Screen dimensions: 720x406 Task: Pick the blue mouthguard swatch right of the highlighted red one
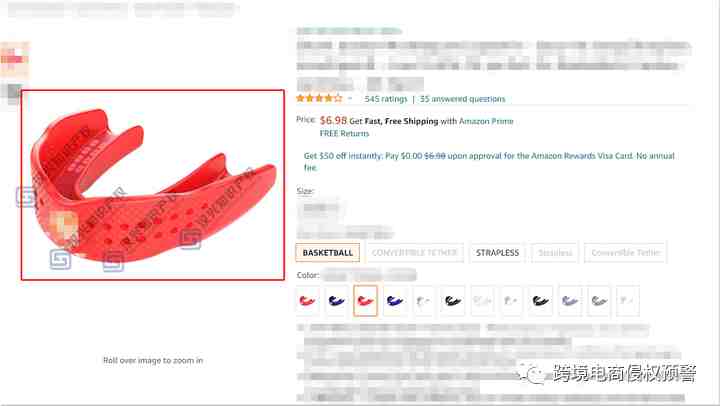coord(394,301)
